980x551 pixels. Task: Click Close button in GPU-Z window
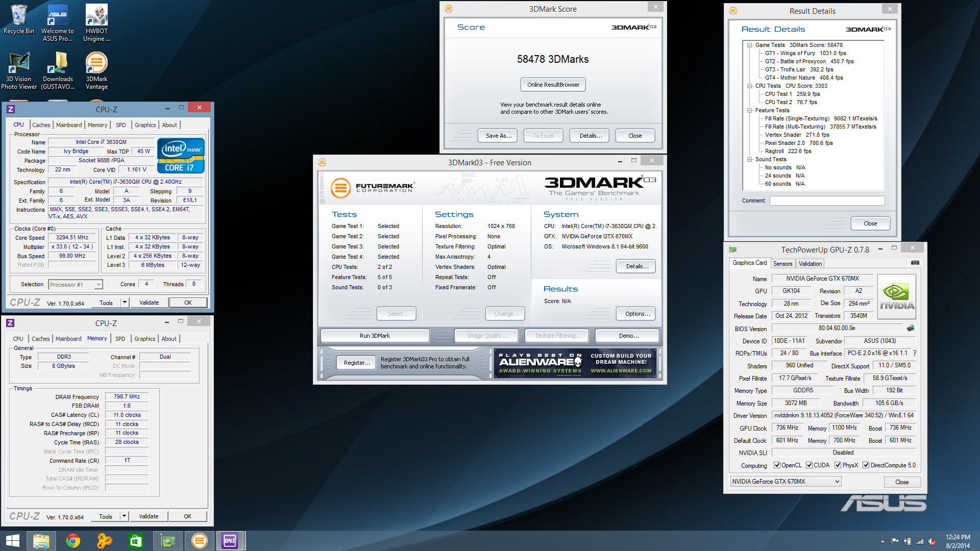tap(901, 482)
